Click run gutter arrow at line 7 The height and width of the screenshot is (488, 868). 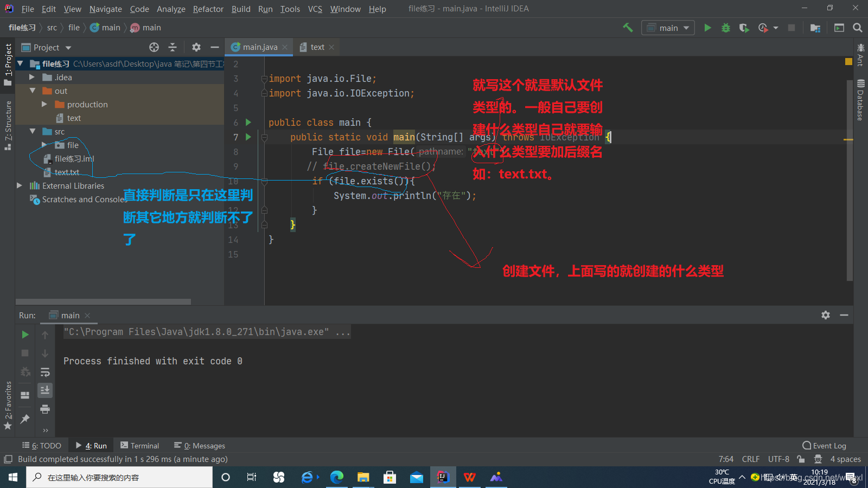click(248, 137)
